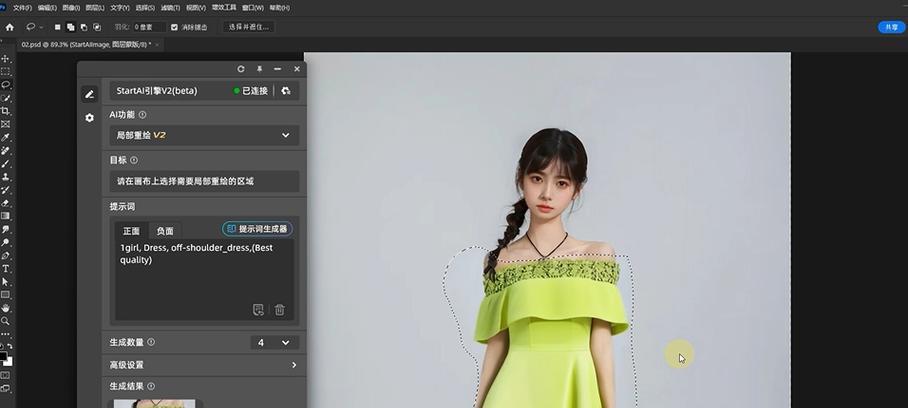Open the 局部重绘 V2 AI function dropdown
Image resolution: width=908 pixels, height=408 pixels.
(204, 135)
